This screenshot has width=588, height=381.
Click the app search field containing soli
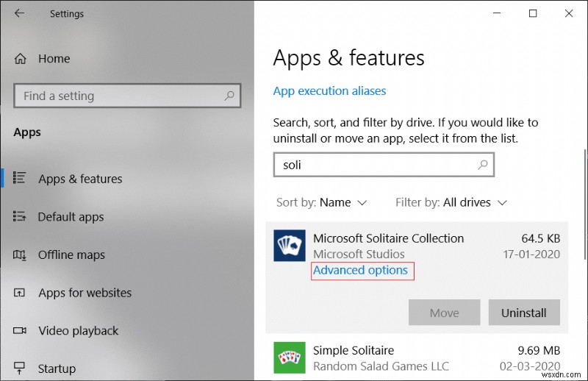tap(384, 165)
